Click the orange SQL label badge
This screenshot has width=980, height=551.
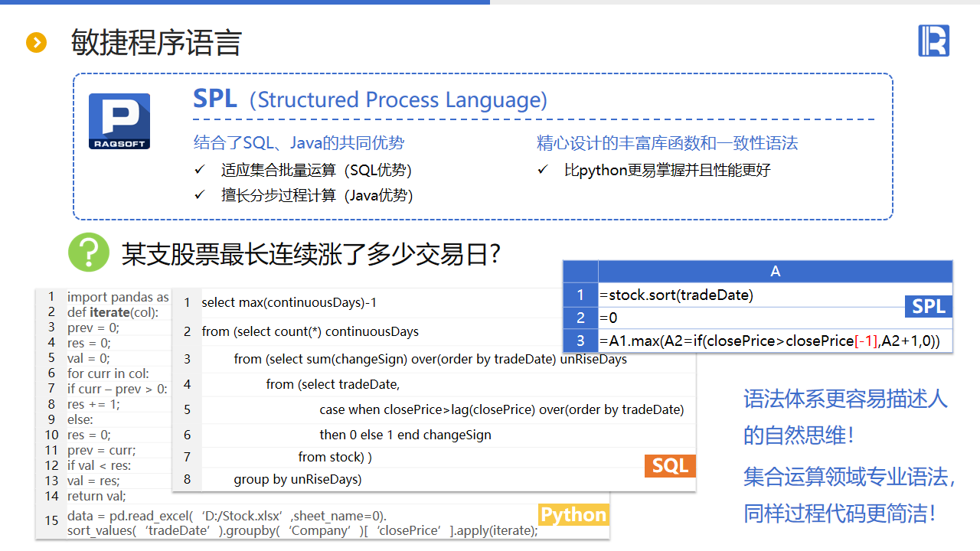(x=670, y=465)
